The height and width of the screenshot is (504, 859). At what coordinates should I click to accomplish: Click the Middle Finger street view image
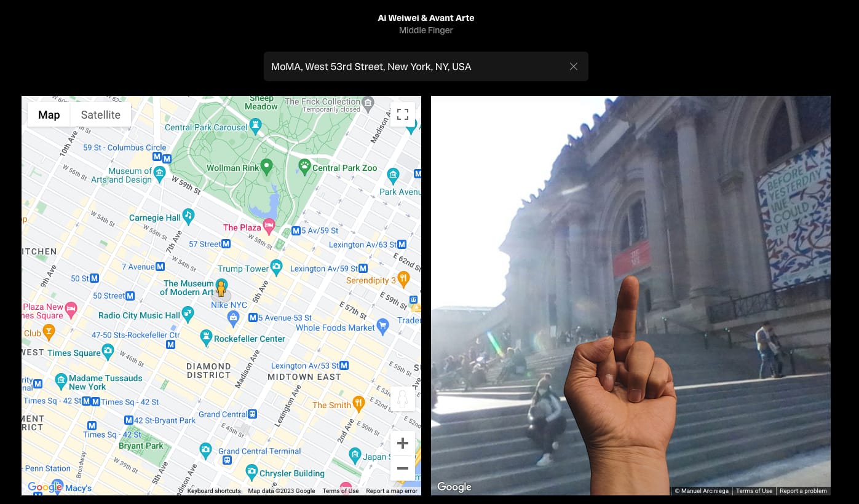(630, 295)
